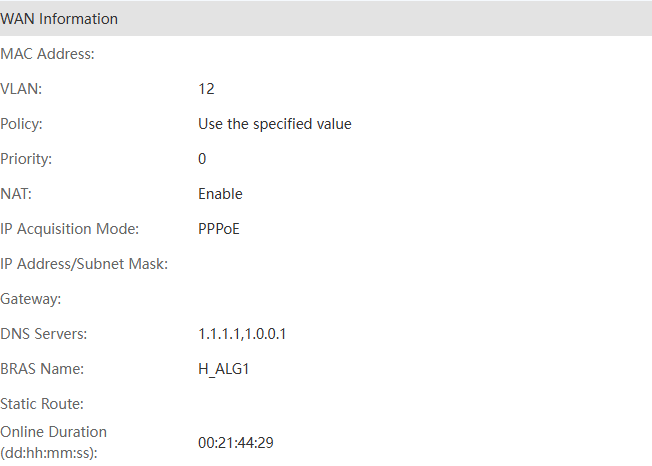This screenshot has width=652, height=466.
Task: Click the Priority value 0
Action: 202,159
